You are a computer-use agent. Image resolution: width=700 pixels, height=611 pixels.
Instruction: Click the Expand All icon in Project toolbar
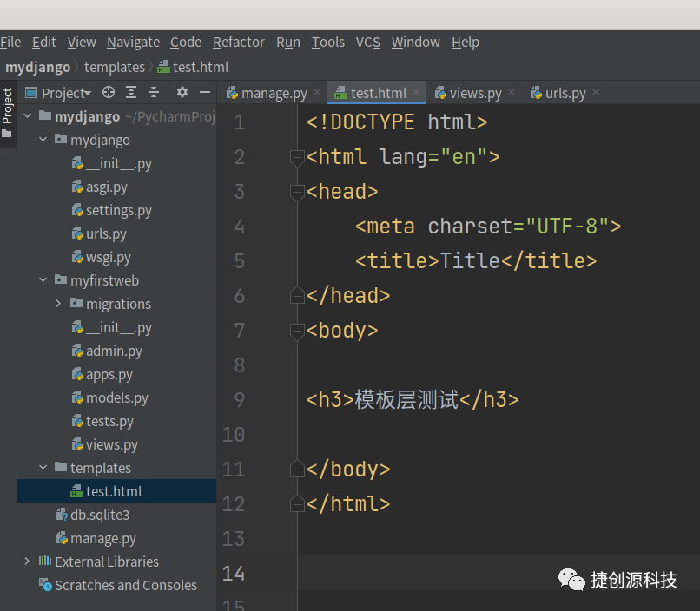131,92
